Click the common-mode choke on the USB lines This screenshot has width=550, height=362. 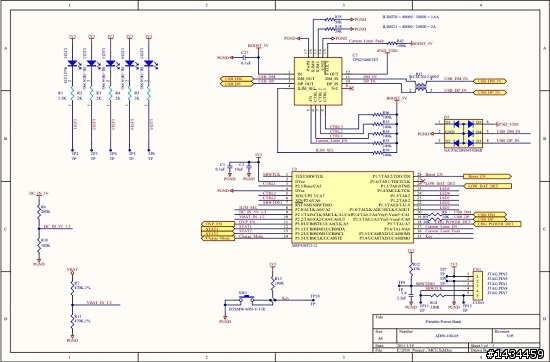tap(420, 86)
